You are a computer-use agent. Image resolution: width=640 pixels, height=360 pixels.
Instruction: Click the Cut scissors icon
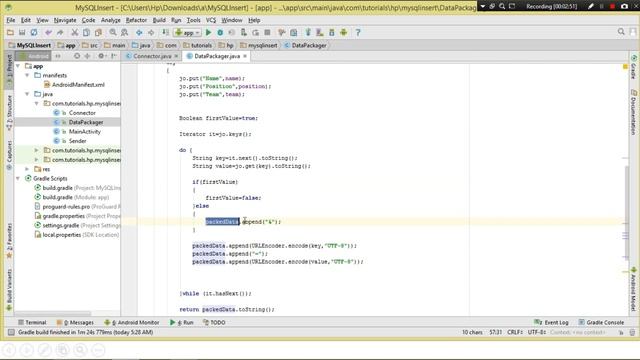75,32
